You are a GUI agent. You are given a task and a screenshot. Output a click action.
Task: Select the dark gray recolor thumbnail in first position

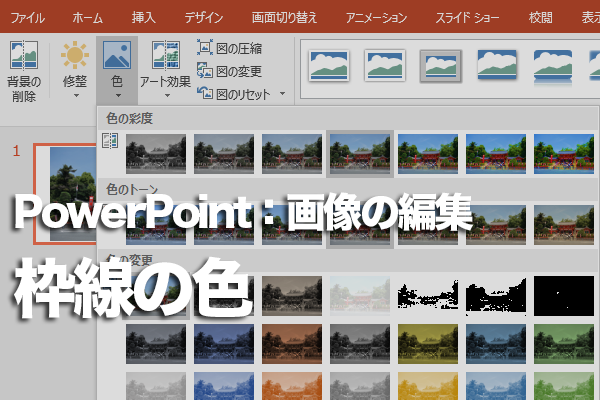(156, 344)
